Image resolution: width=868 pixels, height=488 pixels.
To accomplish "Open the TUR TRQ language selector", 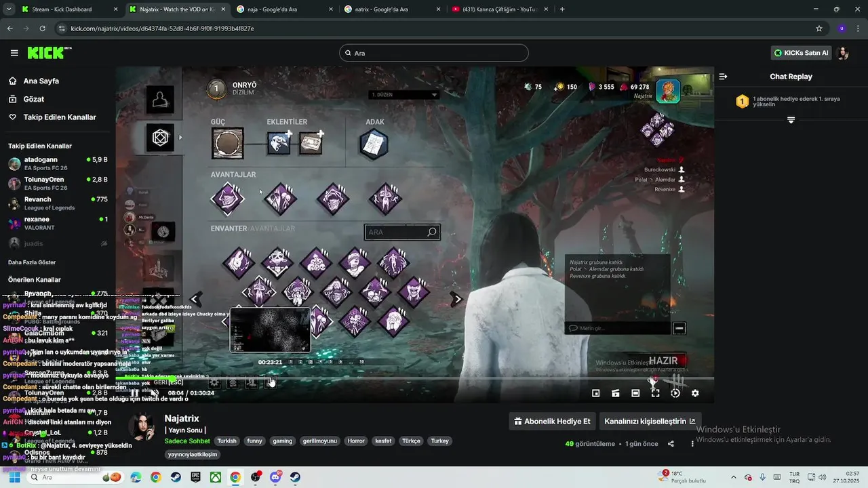I will pos(794,477).
